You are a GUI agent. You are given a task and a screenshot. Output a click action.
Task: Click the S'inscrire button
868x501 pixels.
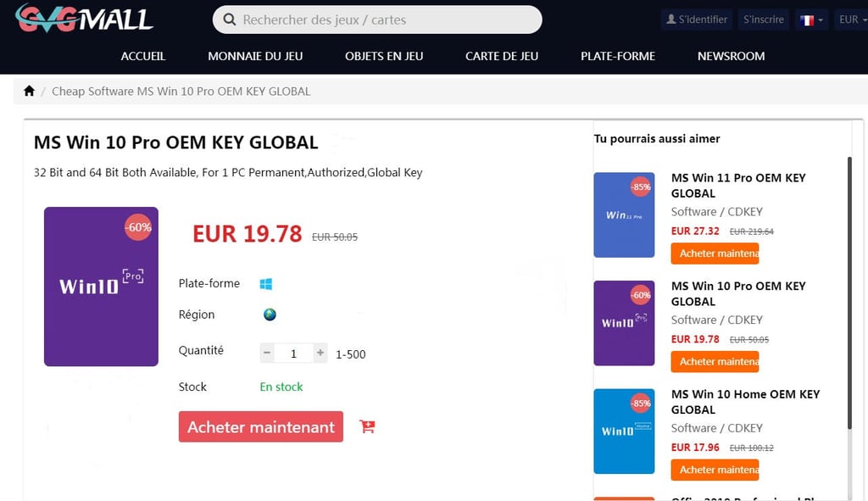point(764,20)
